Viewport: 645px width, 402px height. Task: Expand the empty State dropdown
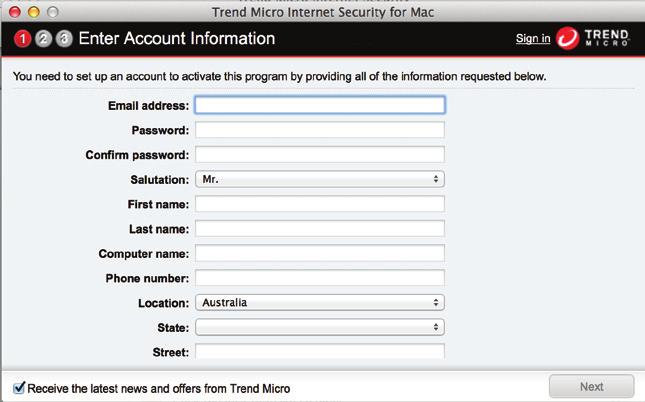pyautogui.click(x=320, y=328)
